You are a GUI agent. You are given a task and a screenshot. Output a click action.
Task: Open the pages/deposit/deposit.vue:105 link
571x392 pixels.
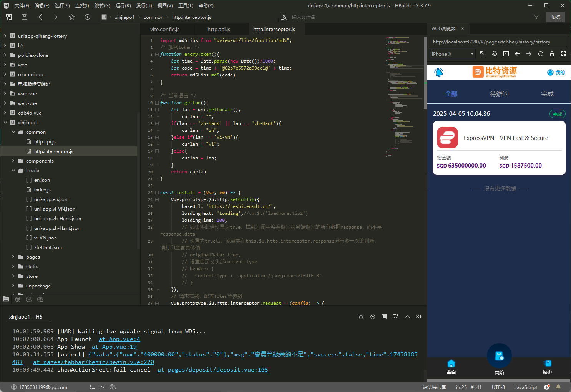point(213,370)
